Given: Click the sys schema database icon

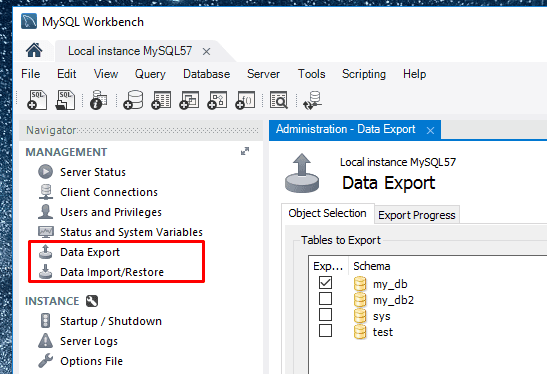Looking at the screenshot, I should coord(360,316).
